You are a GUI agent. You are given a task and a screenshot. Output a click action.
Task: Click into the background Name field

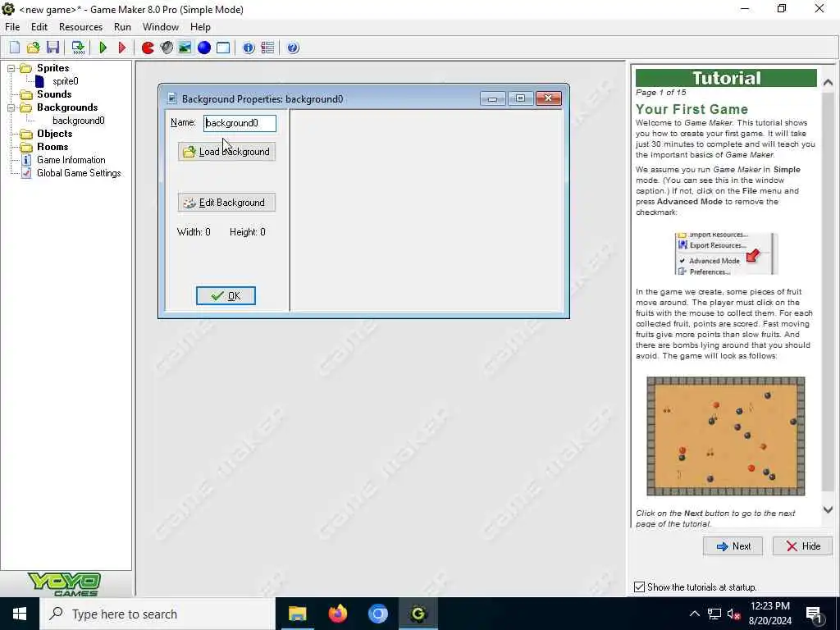tap(240, 123)
